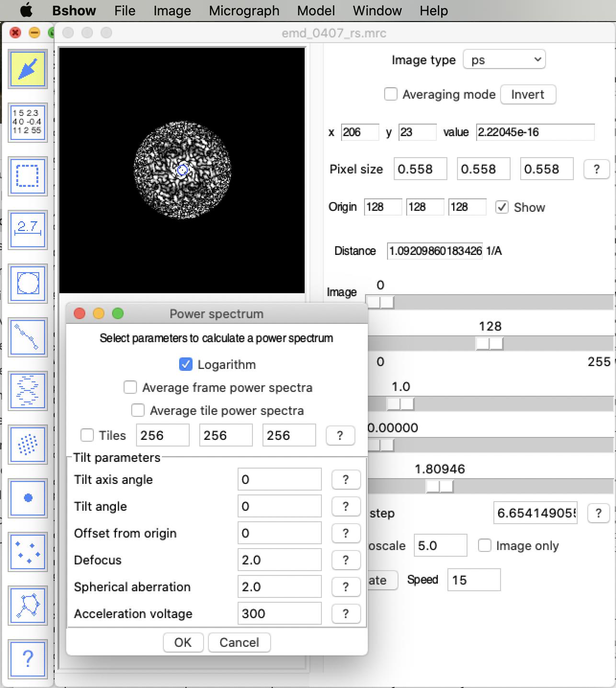
Task: Enable Average frame power spectra
Action: point(130,387)
